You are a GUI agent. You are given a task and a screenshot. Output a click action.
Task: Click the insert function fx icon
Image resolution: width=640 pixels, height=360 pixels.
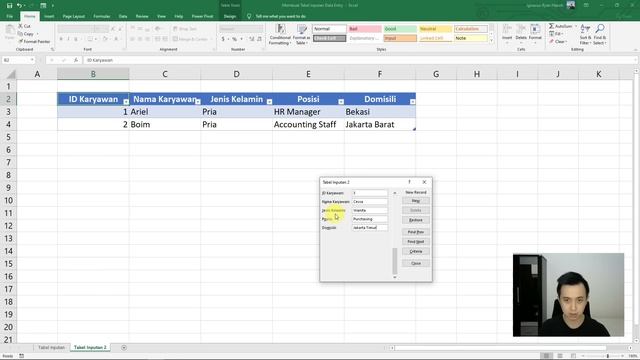click(76, 60)
